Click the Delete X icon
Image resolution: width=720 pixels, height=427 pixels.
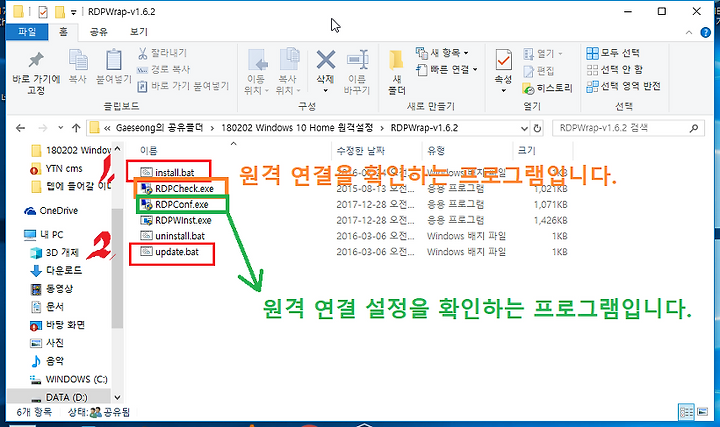[326, 60]
